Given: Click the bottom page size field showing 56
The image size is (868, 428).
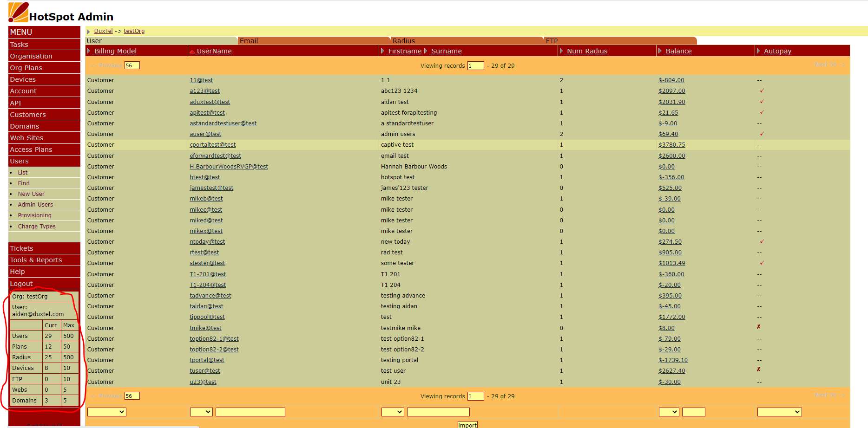Looking at the screenshot, I should tap(132, 396).
